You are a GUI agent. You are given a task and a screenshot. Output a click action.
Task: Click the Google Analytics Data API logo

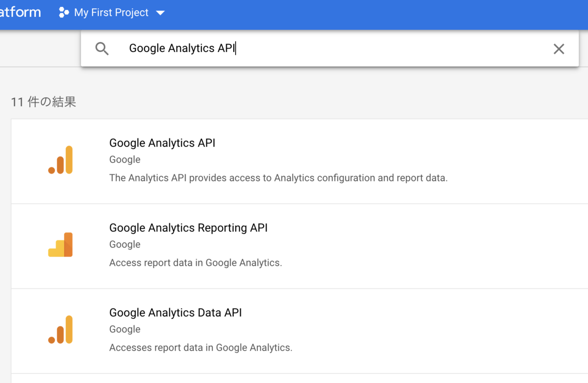(61, 330)
